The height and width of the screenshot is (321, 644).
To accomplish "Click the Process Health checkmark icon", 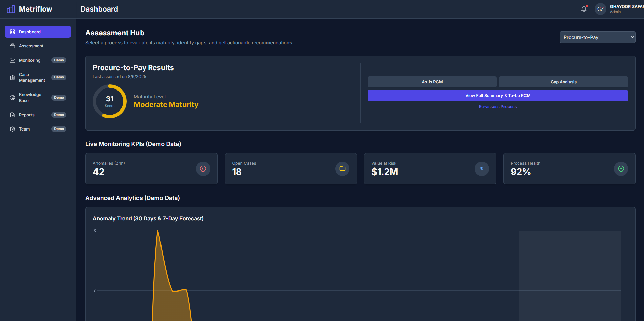I will (x=621, y=168).
